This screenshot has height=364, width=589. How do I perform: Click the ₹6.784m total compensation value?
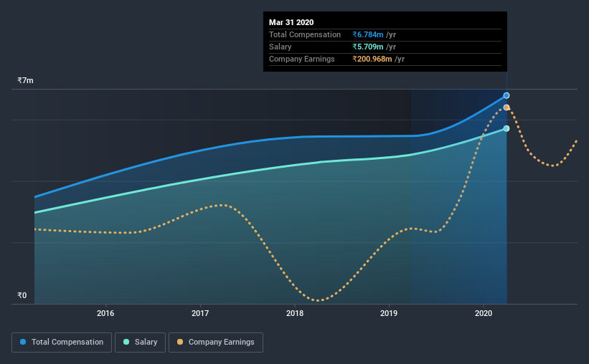point(368,34)
